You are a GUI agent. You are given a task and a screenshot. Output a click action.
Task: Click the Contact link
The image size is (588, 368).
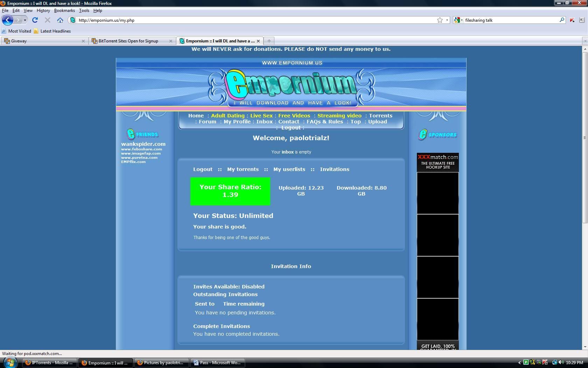point(289,122)
